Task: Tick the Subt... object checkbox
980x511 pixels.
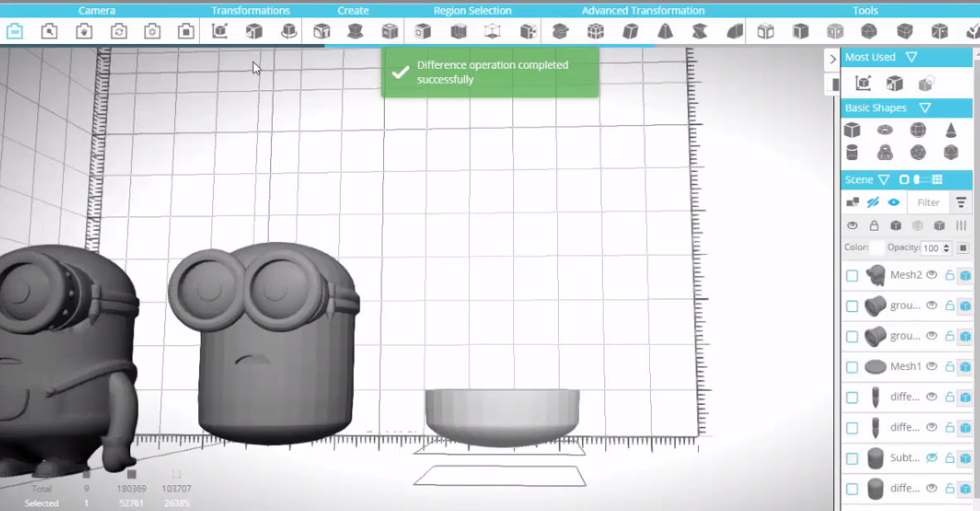Action: [851, 459]
